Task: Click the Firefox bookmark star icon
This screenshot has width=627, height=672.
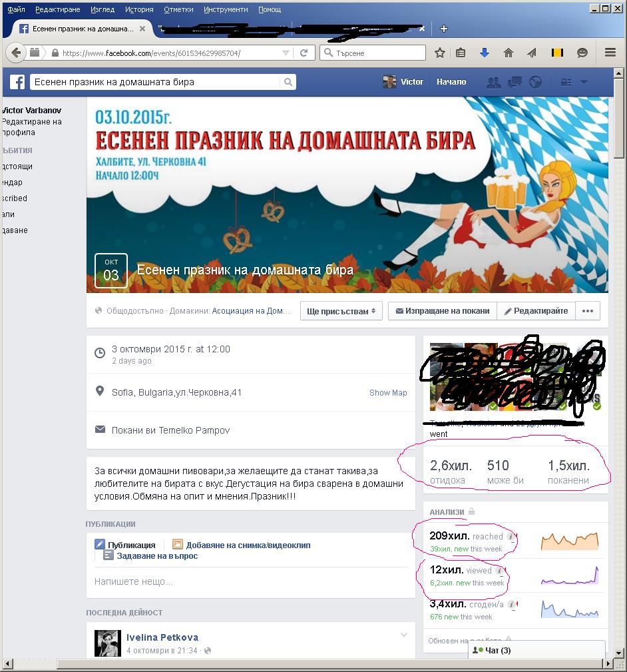Action: coord(440,53)
